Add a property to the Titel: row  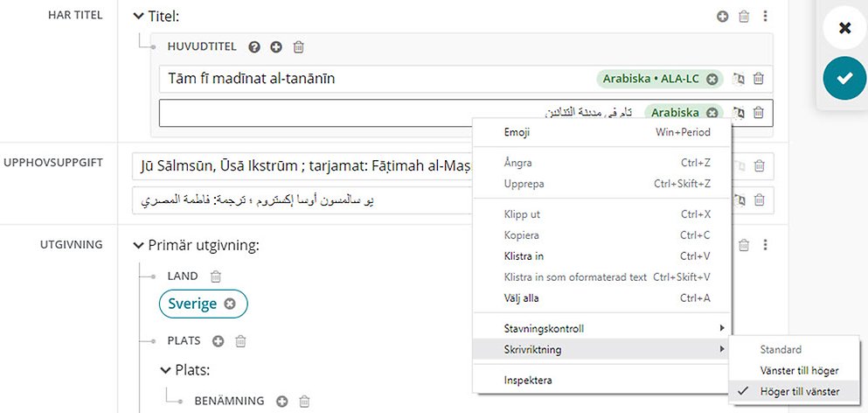click(x=722, y=17)
